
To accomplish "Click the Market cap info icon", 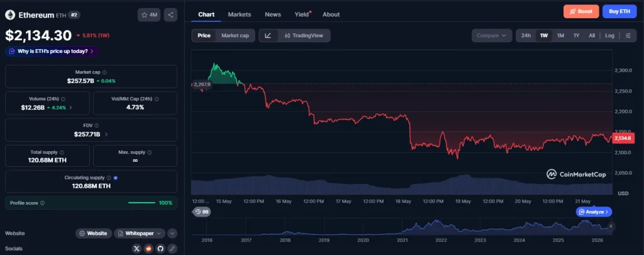I will (x=105, y=72).
